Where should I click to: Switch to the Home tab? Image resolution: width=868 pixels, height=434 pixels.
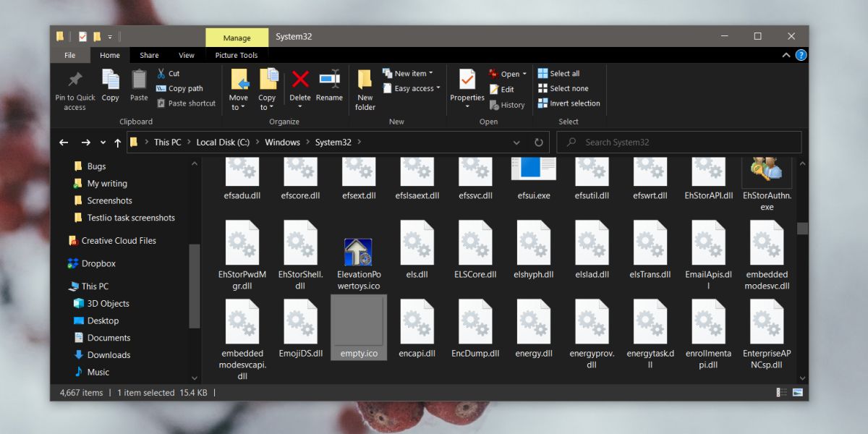tap(110, 55)
